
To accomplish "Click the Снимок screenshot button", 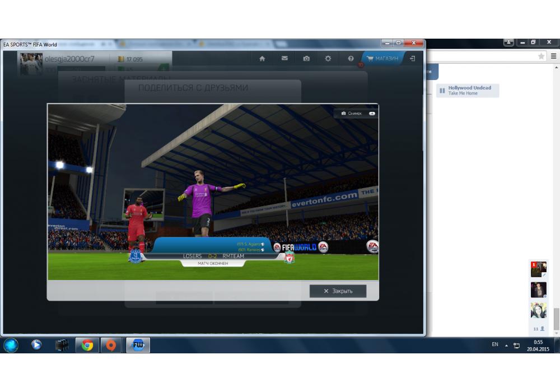I will [x=356, y=113].
